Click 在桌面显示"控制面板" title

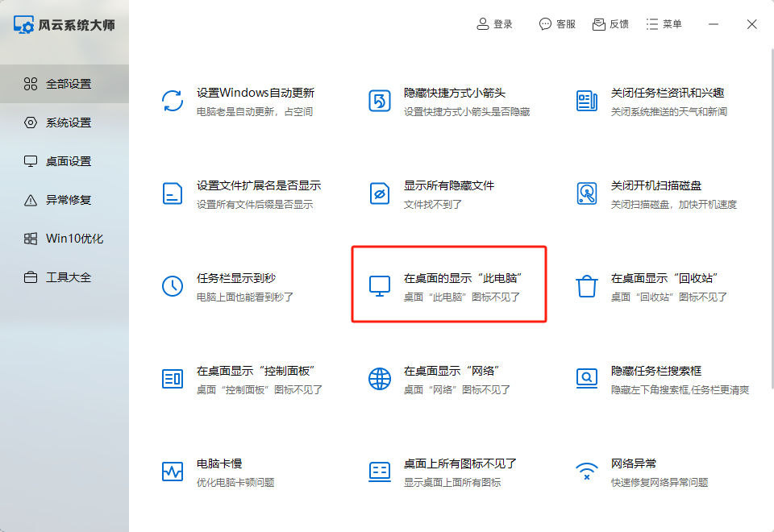256,371
